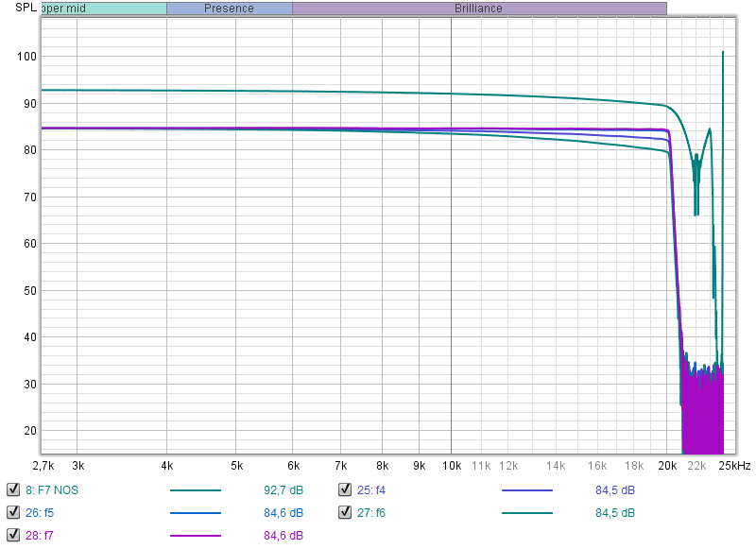Click the f6 dark teal line swatch
This screenshot has height=549, width=756.
(x=527, y=513)
